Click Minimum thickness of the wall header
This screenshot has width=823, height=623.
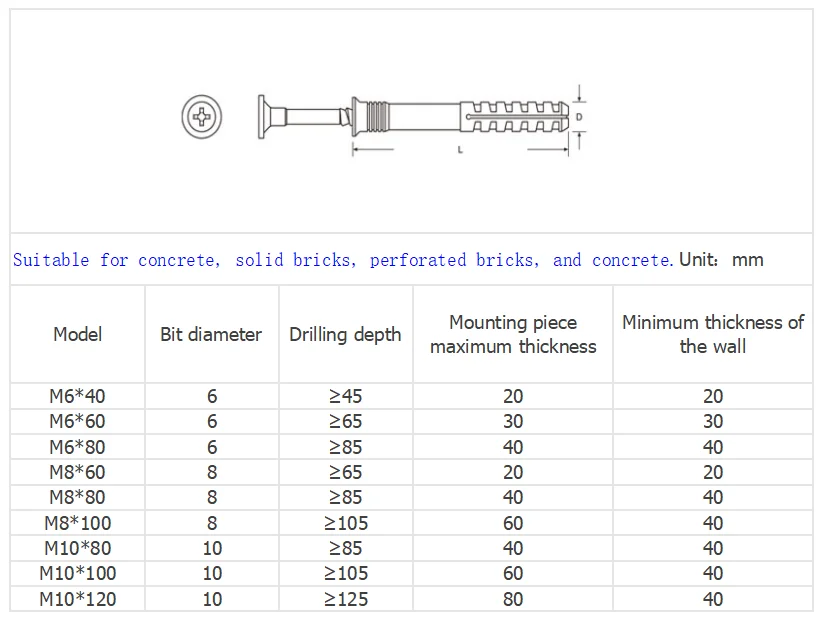713,334
